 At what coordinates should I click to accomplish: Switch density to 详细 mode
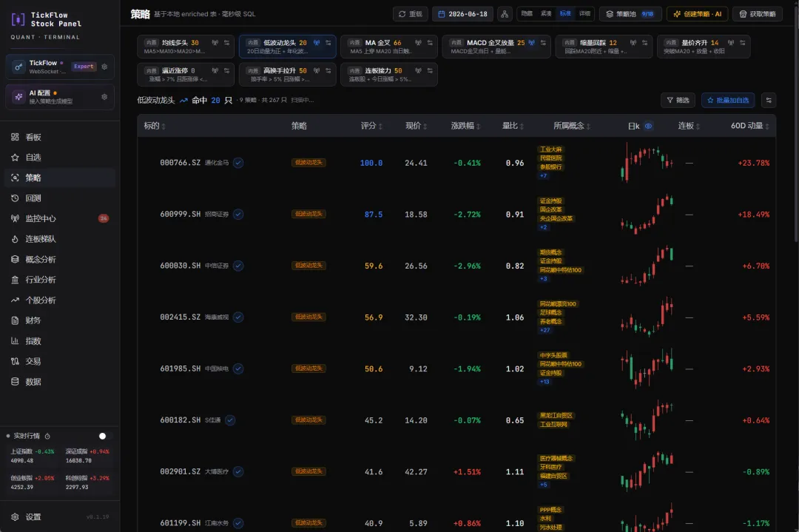(x=585, y=14)
